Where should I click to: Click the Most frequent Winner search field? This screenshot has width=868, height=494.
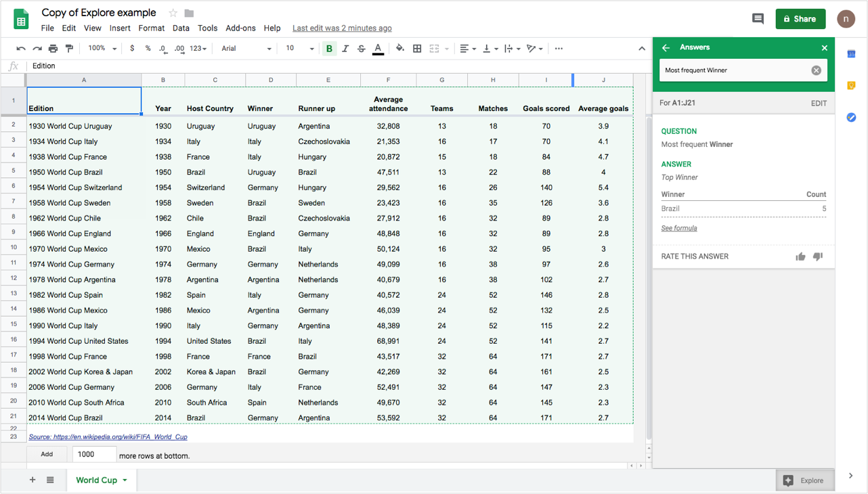tap(735, 70)
